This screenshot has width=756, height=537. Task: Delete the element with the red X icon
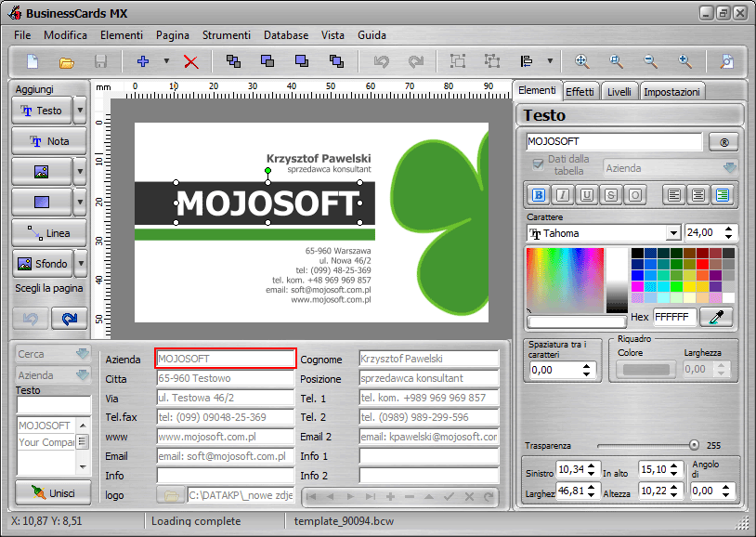(x=191, y=61)
